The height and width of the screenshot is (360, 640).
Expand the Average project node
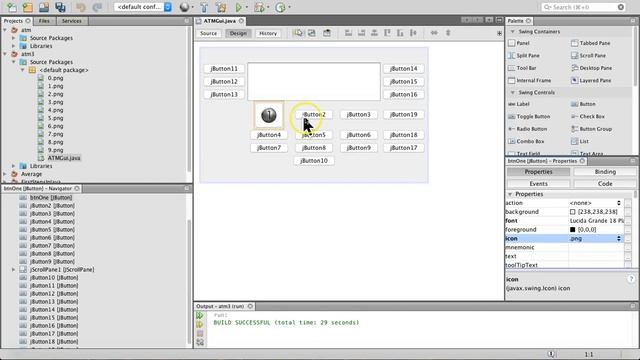[5, 174]
